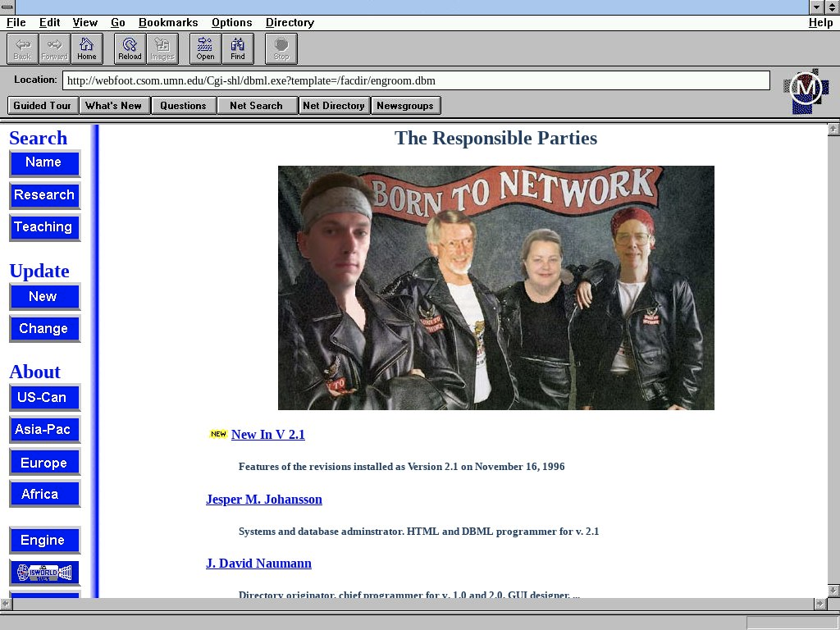Open the Directory menu
The width and height of the screenshot is (840, 630).
click(x=290, y=22)
